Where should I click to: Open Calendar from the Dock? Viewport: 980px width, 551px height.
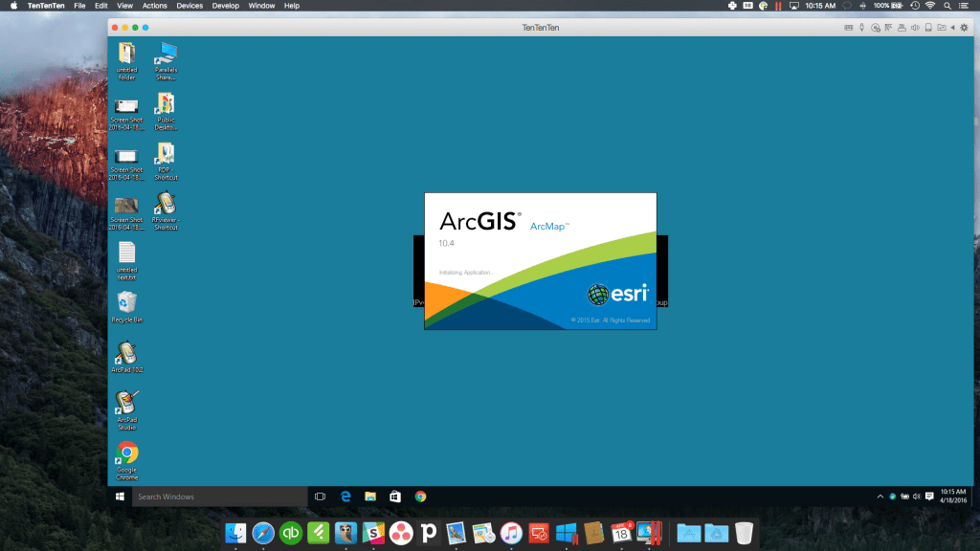pyautogui.click(x=621, y=533)
